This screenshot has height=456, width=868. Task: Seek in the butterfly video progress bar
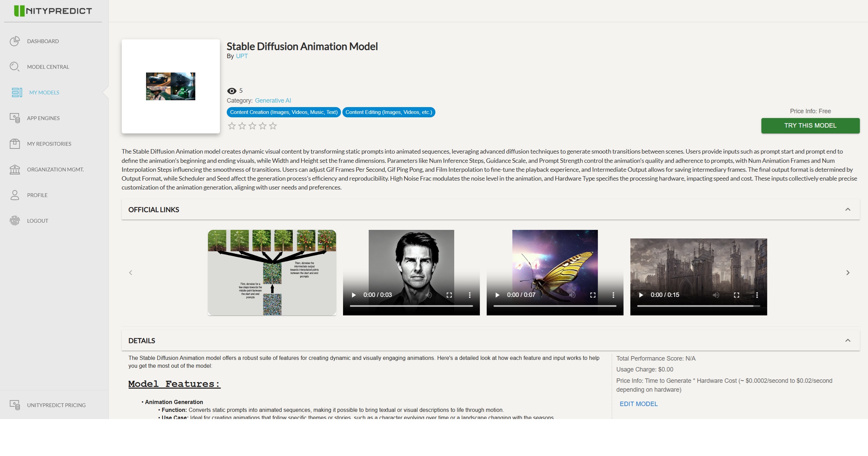click(555, 306)
